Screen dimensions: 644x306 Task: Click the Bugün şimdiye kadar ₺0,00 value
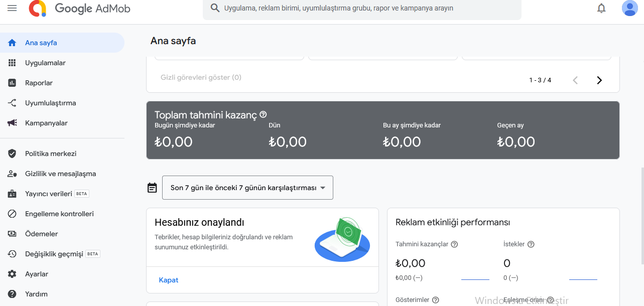174,141
